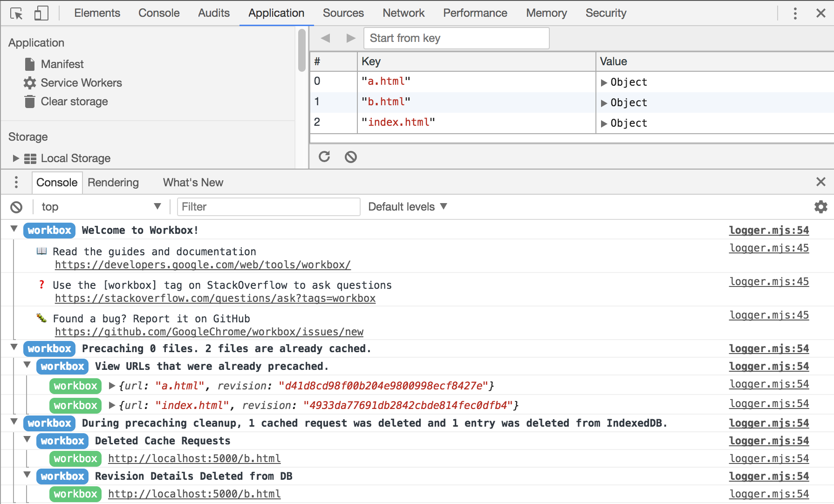Click the back arrow above the key table
834x504 pixels.
click(326, 38)
